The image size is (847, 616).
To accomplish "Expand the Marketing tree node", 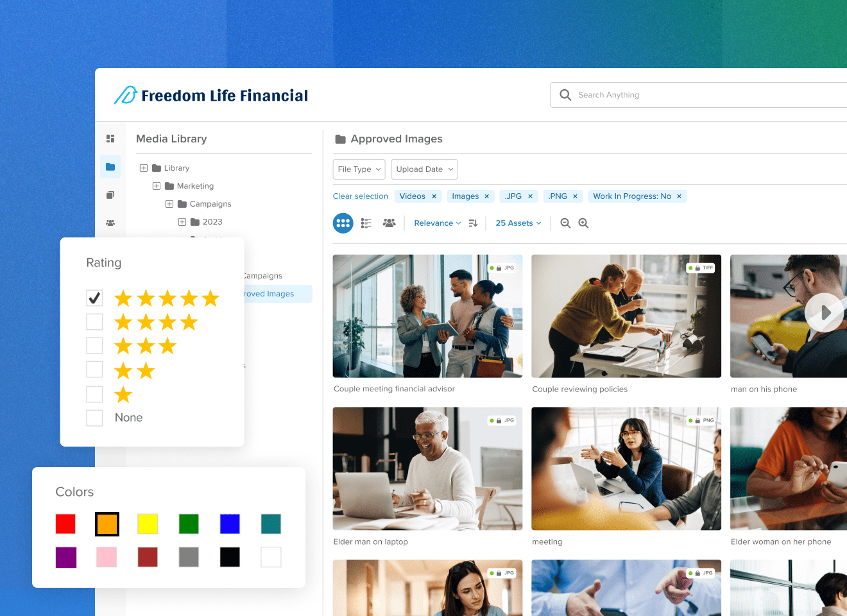I will coord(157,186).
